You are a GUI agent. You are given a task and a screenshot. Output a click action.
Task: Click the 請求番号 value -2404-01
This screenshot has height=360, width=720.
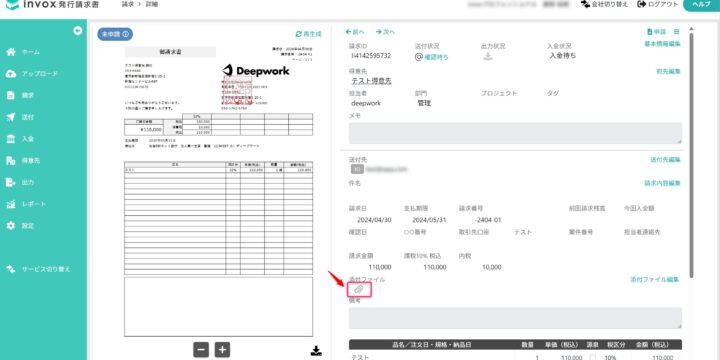[489, 220]
